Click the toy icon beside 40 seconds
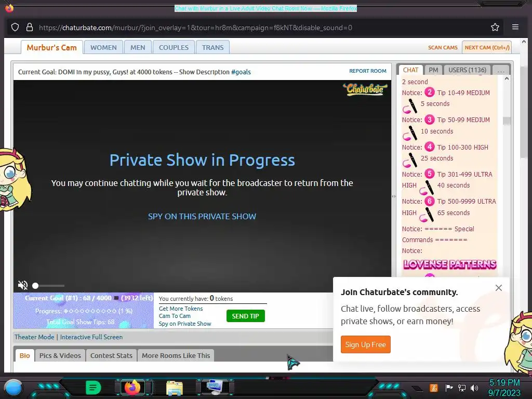The height and width of the screenshot is (399, 532). [427, 188]
